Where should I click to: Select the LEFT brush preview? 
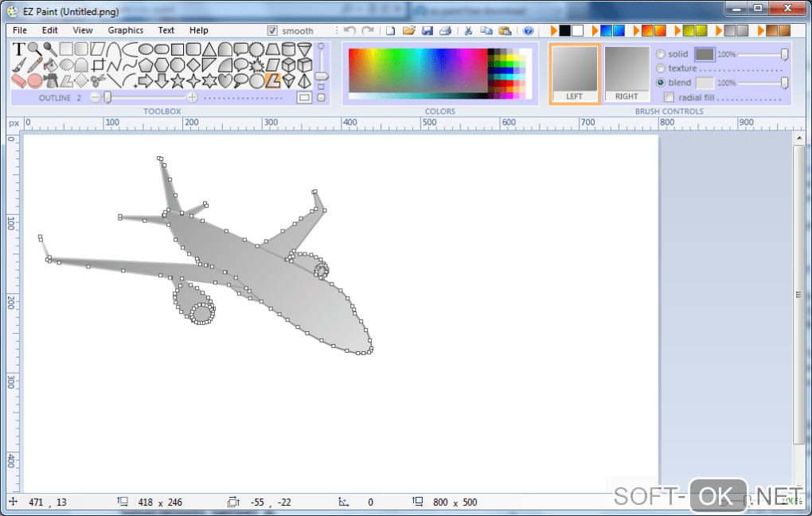click(574, 73)
